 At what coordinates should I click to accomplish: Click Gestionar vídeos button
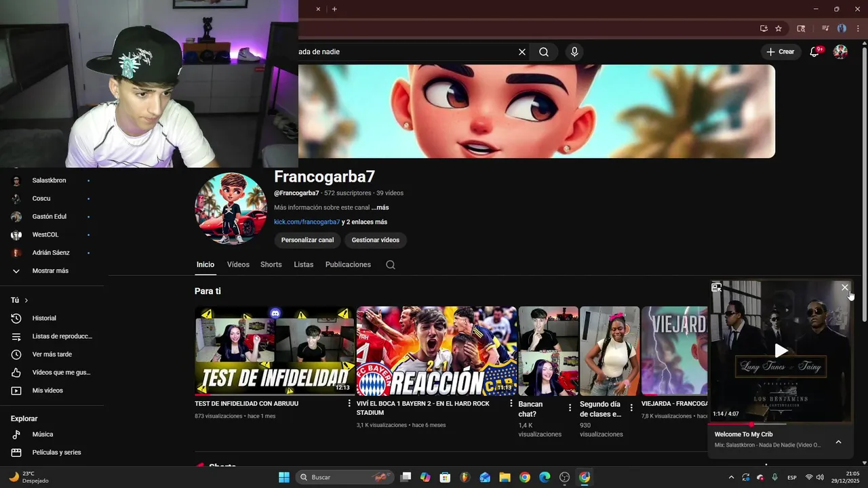tap(376, 240)
